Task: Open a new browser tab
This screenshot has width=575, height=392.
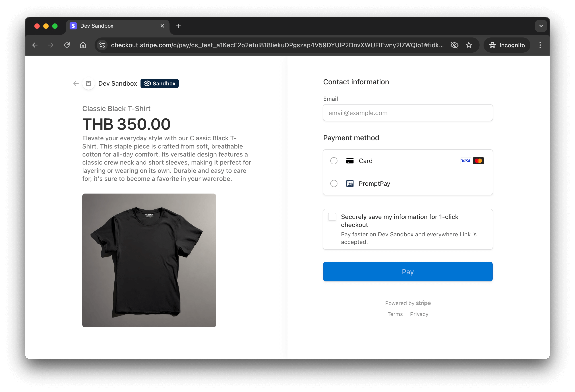Action: (178, 26)
